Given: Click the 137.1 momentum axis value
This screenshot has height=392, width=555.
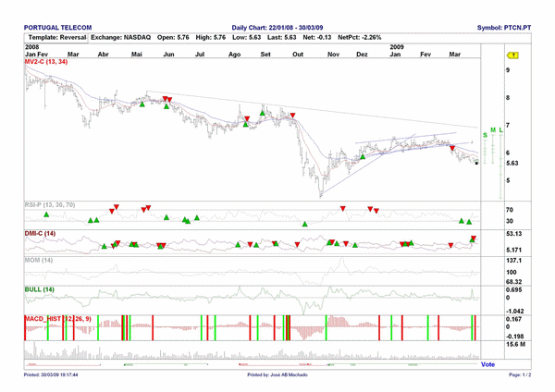Looking at the screenshot, I should (514, 261).
